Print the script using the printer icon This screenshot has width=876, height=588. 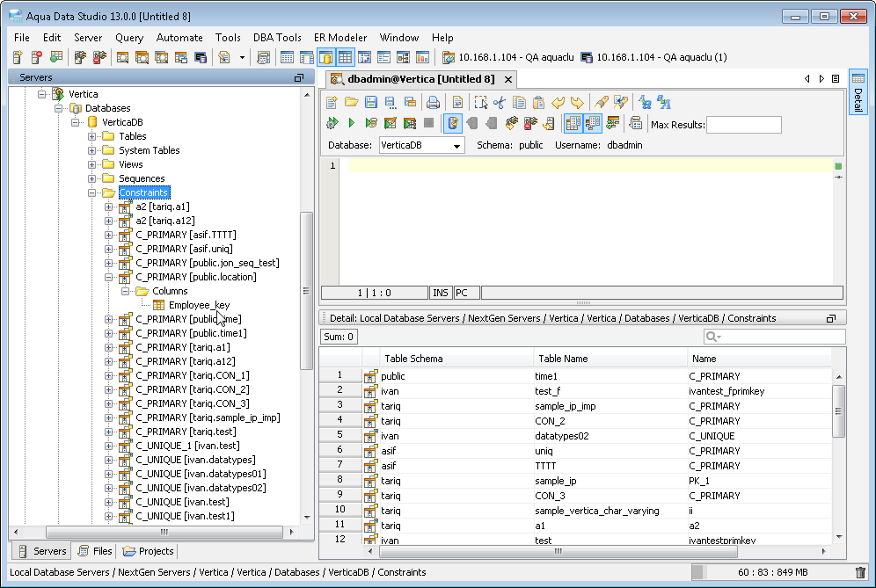[x=433, y=102]
